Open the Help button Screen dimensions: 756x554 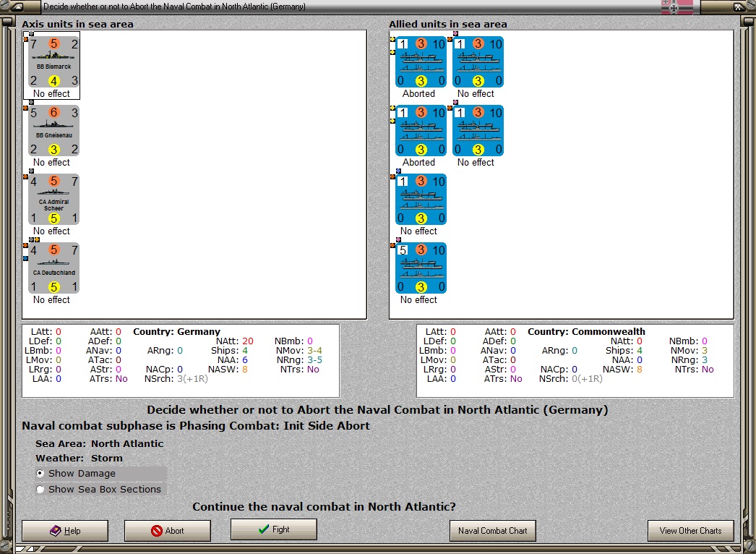65,531
